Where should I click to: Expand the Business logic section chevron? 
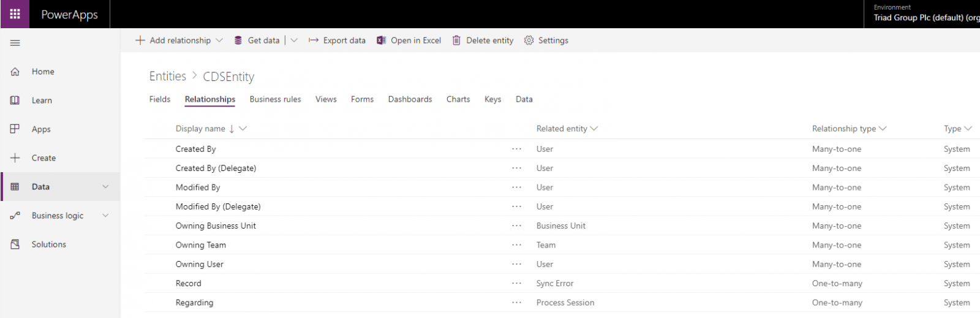click(105, 216)
